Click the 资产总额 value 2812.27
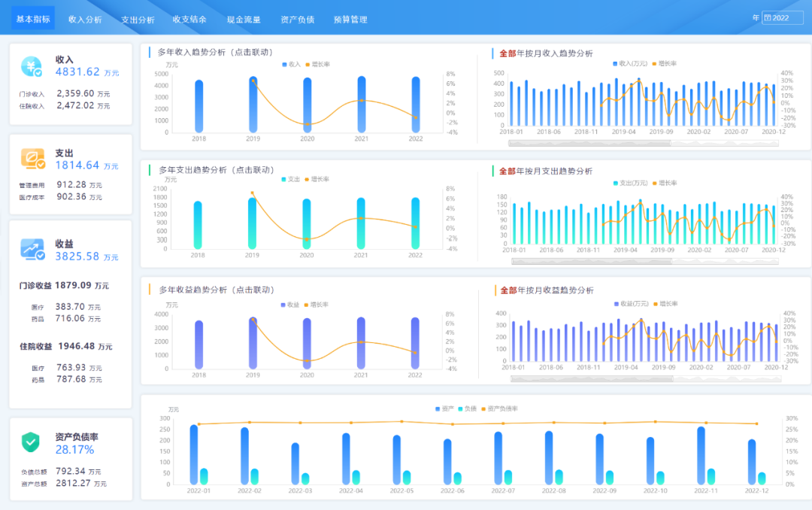This screenshot has height=510, width=812. [x=73, y=483]
